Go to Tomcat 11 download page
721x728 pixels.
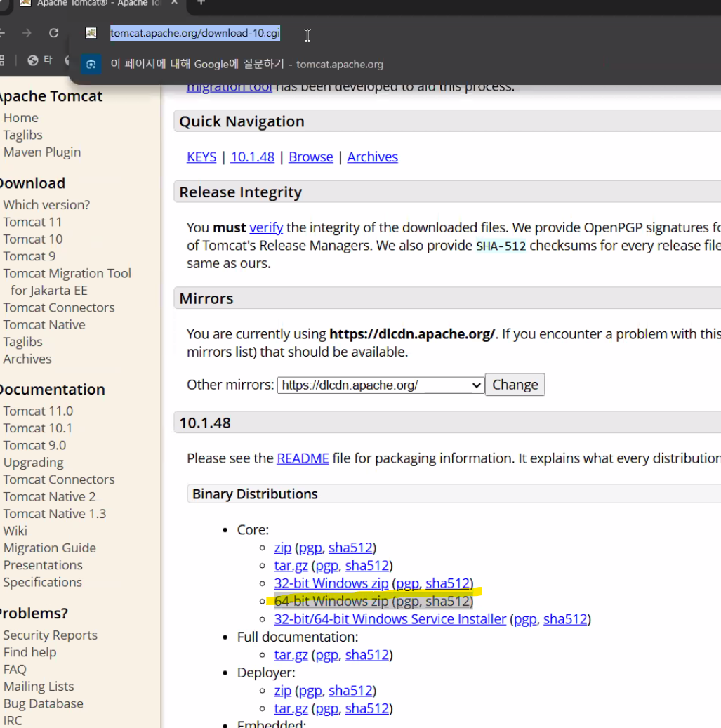(x=32, y=222)
